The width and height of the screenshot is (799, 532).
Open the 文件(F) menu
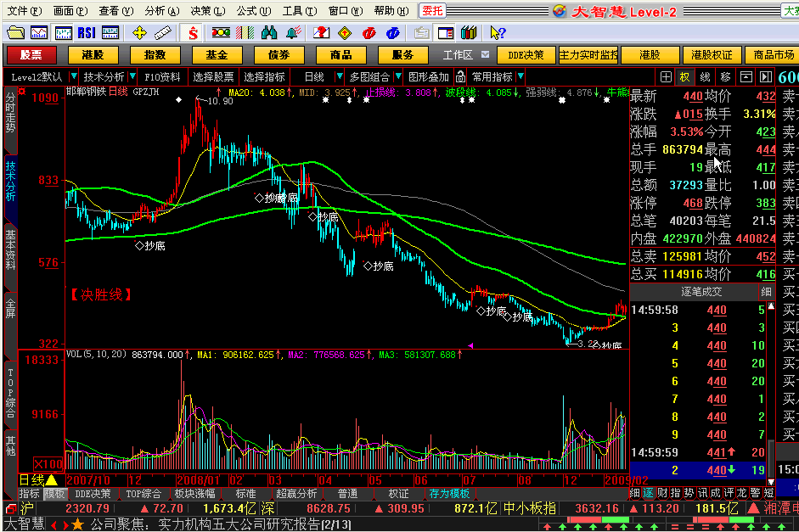[24, 11]
